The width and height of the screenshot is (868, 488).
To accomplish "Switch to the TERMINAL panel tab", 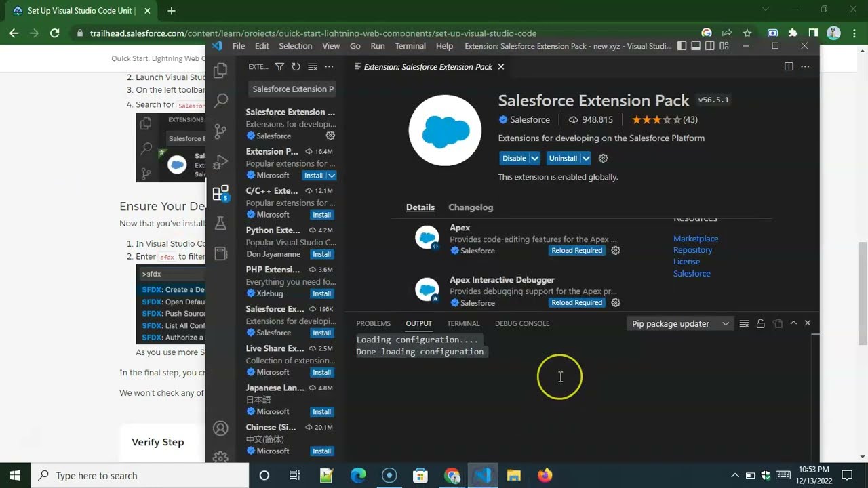I will [463, 323].
